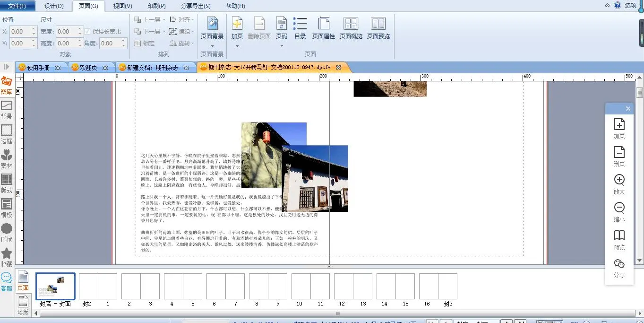The height and width of the screenshot is (323, 644).
Task: Select the 封2 - 1 page spread thumbnail
Action: point(98,287)
